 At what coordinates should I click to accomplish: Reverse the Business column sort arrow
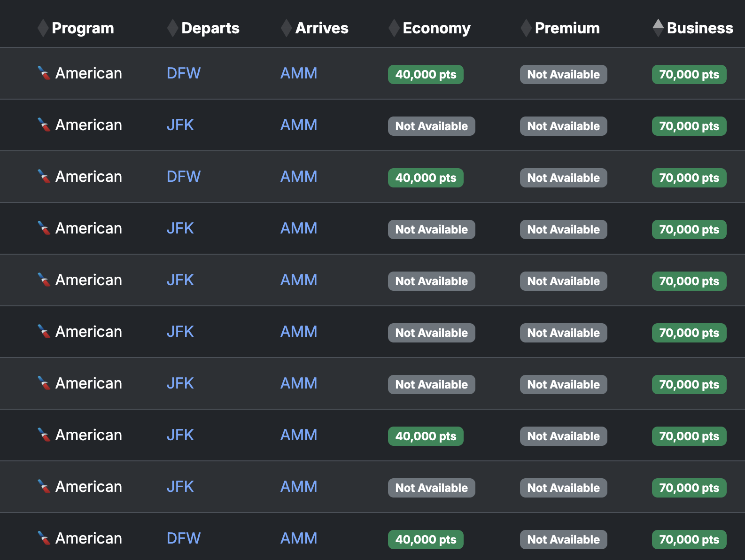(x=658, y=28)
